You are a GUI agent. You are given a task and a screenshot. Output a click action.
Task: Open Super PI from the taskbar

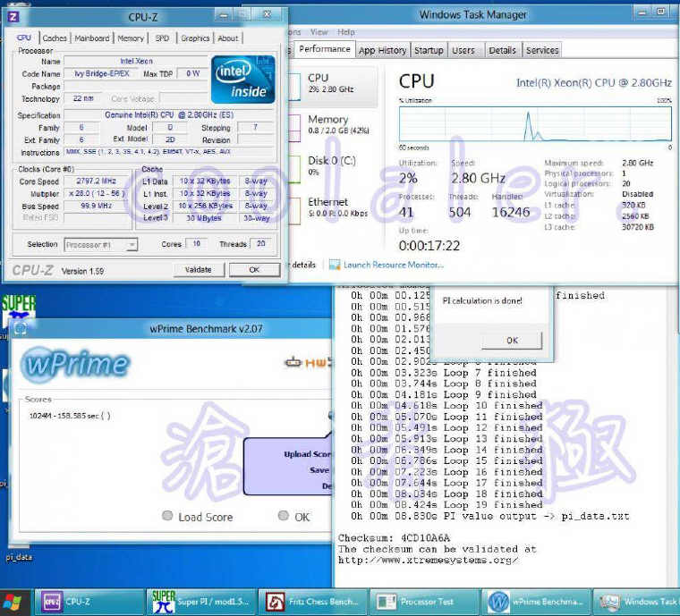pos(200,602)
